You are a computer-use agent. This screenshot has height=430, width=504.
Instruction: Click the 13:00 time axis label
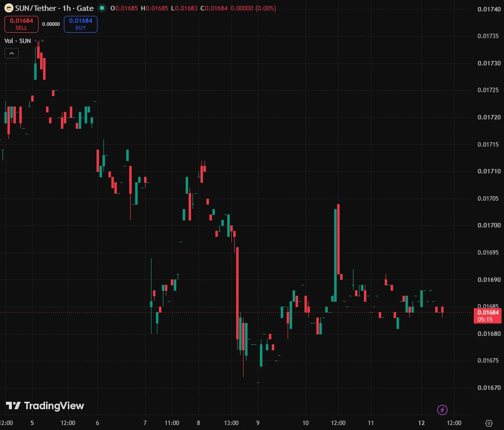pos(231,423)
